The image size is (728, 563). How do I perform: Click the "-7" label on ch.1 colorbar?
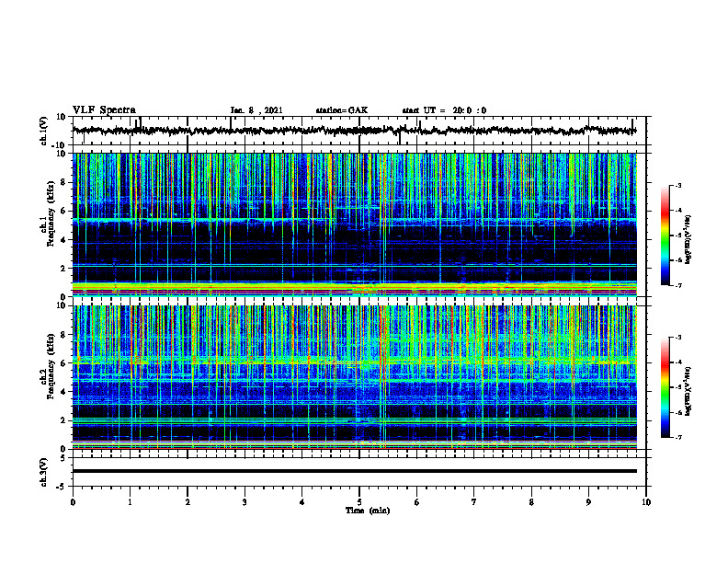click(678, 285)
